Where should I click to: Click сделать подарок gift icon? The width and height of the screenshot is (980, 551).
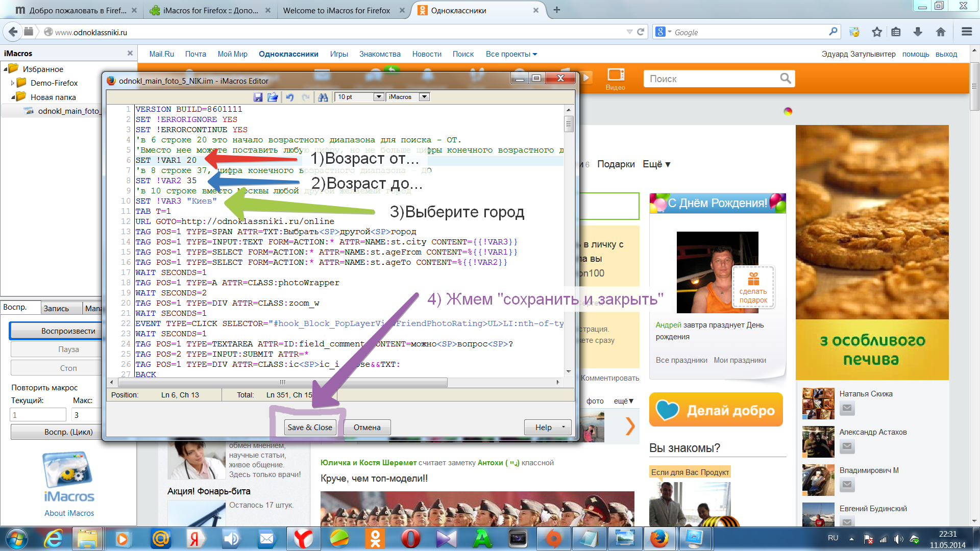[753, 287]
